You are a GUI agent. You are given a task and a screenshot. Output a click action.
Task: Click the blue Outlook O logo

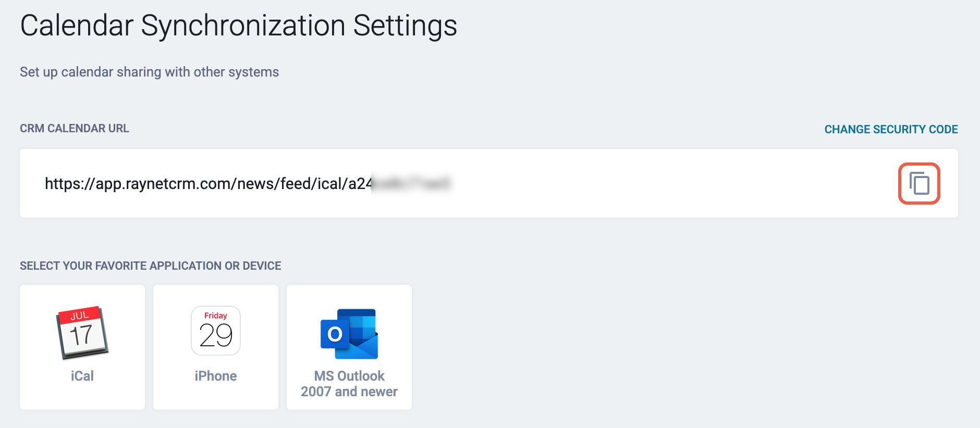[335, 334]
